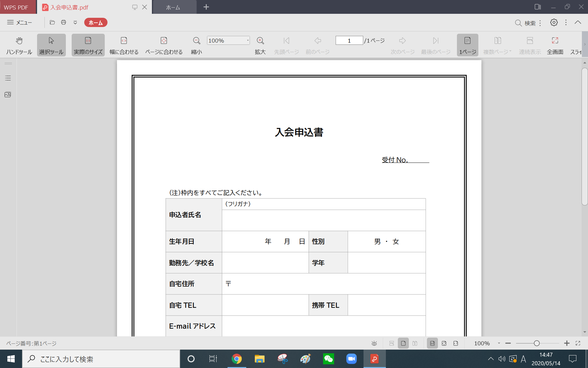The image size is (588, 368).
Task: Click the Zoom In (拡大) magnifier icon
Action: pos(260,41)
